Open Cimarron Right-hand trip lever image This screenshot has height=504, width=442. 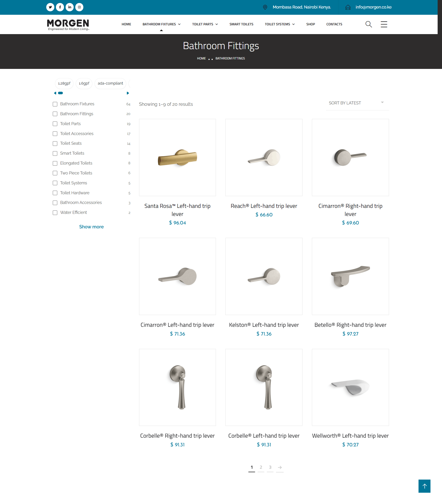coord(350,158)
